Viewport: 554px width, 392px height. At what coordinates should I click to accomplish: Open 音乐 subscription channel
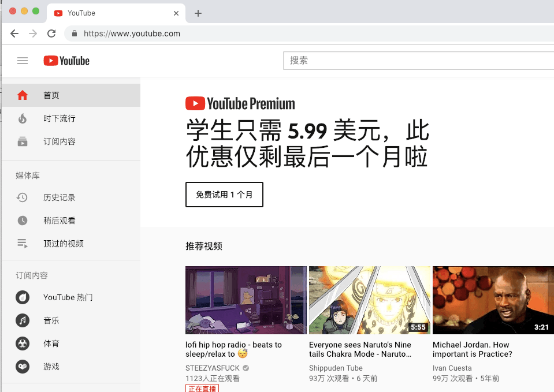point(71,320)
